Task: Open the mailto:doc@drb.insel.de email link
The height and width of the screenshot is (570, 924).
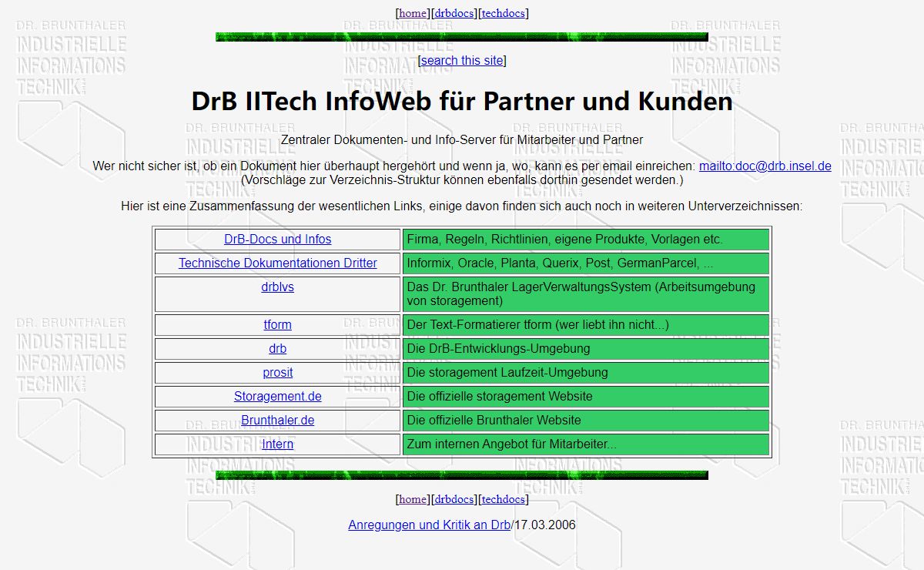Action: point(765,166)
